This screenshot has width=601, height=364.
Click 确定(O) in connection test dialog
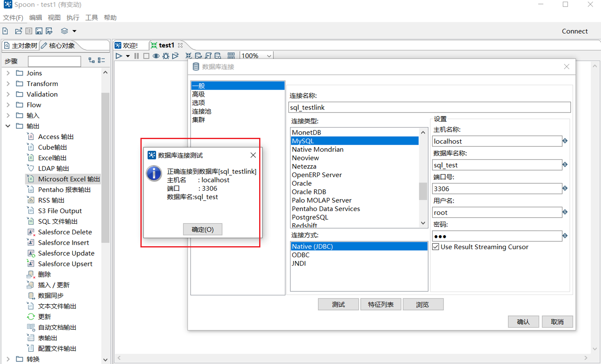203,229
